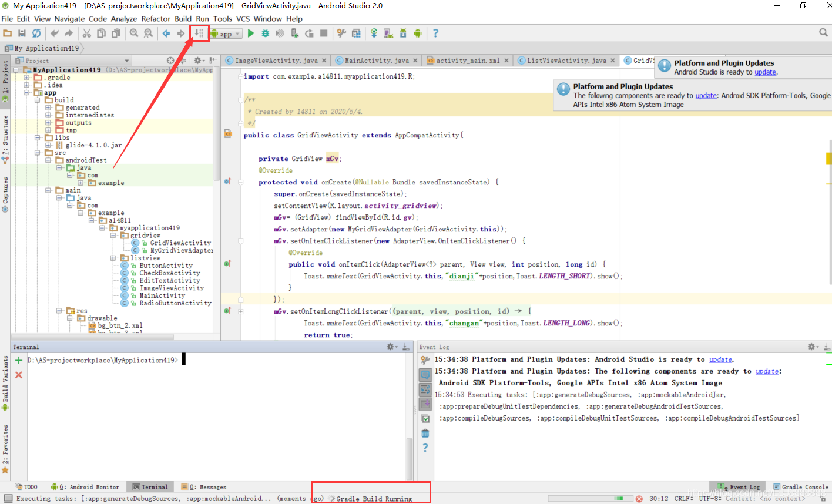
Task: Open Project panel gear settings
Action: tap(198, 61)
